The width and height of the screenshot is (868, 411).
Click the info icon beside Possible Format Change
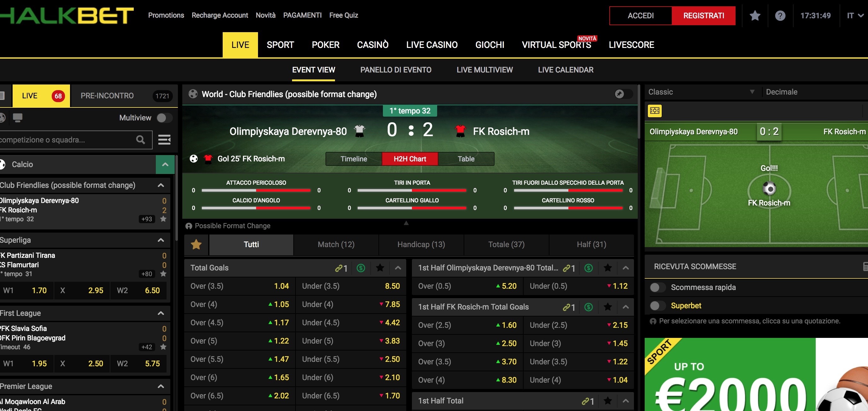(x=189, y=226)
